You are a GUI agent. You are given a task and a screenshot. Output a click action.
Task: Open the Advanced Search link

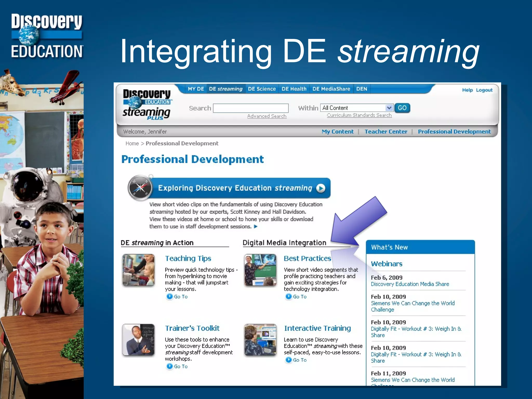pos(267,116)
